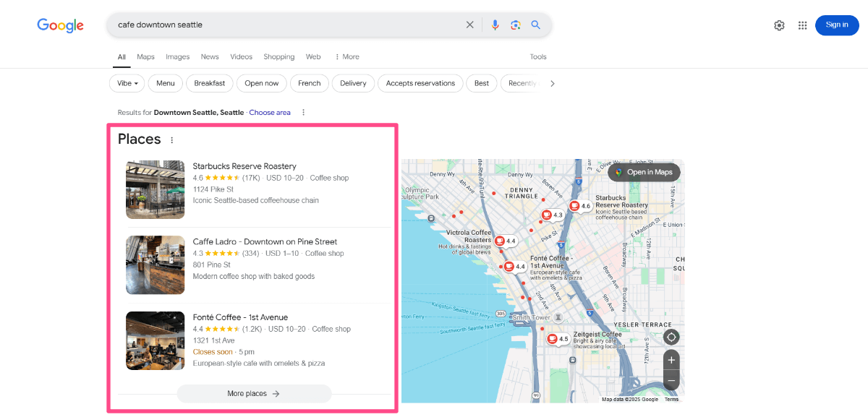Select the Fonté Coffee 4.4 map pin

pyautogui.click(x=514, y=267)
